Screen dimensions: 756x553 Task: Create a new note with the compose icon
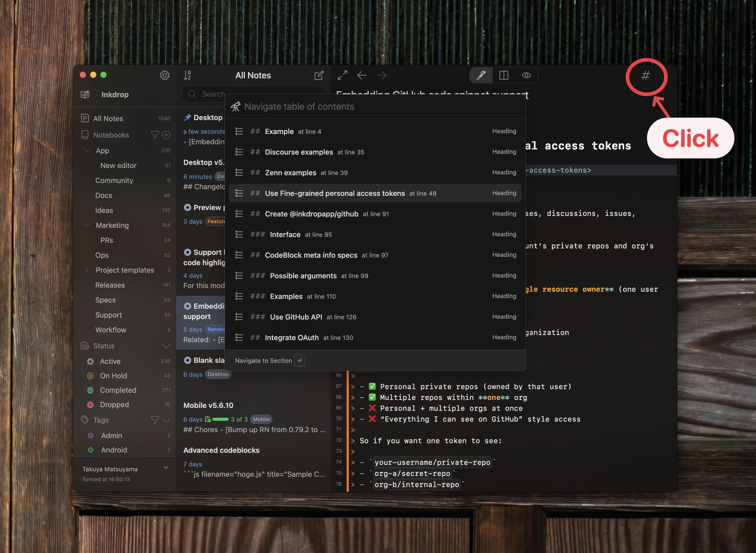tap(319, 75)
